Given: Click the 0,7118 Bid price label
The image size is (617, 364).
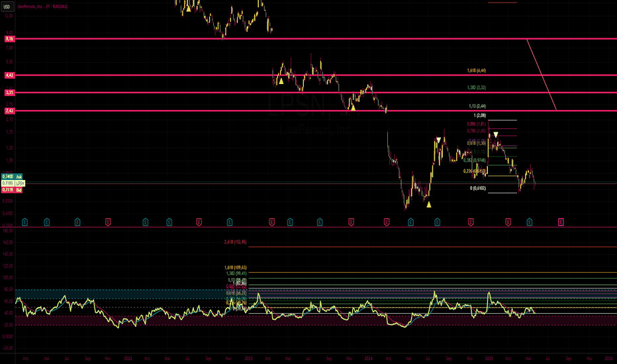Looking at the screenshot, I should 12,190.
